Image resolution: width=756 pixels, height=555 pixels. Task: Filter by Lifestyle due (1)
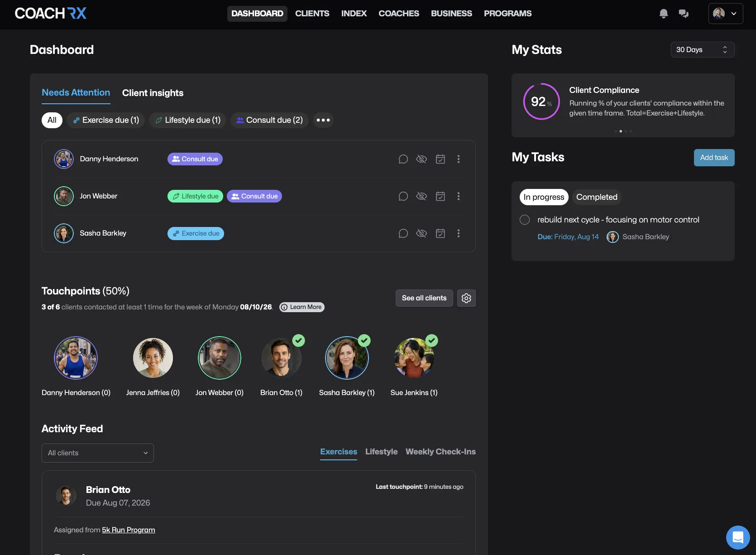point(187,120)
